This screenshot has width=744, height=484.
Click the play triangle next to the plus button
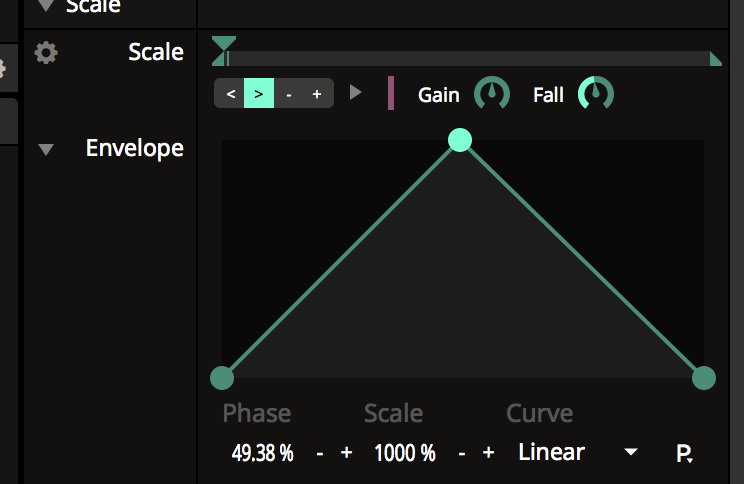tap(356, 93)
